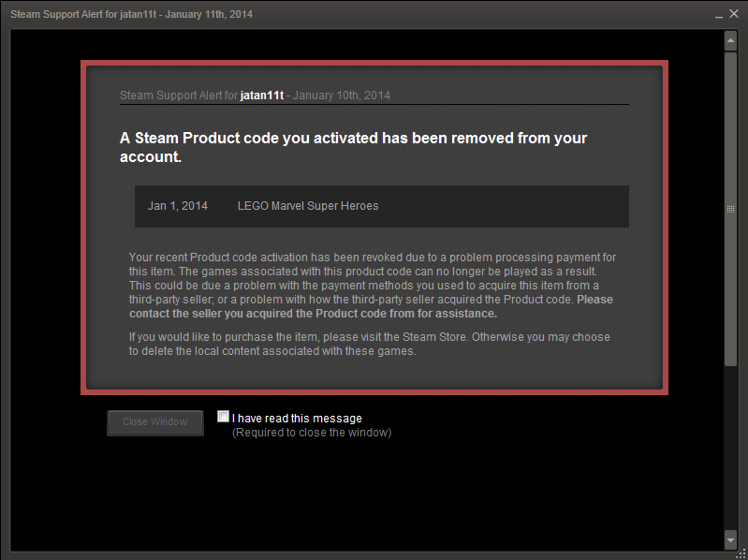Image resolution: width=748 pixels, height=560 pixels.
Task: Click the 'I have read this message' label
Action: click(297, 419)
